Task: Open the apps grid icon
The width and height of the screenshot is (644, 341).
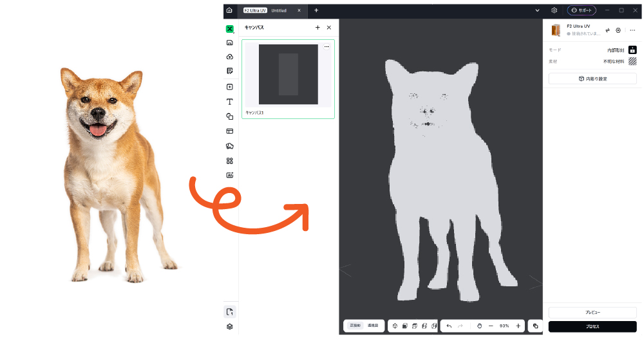Action: coord(230,161)
